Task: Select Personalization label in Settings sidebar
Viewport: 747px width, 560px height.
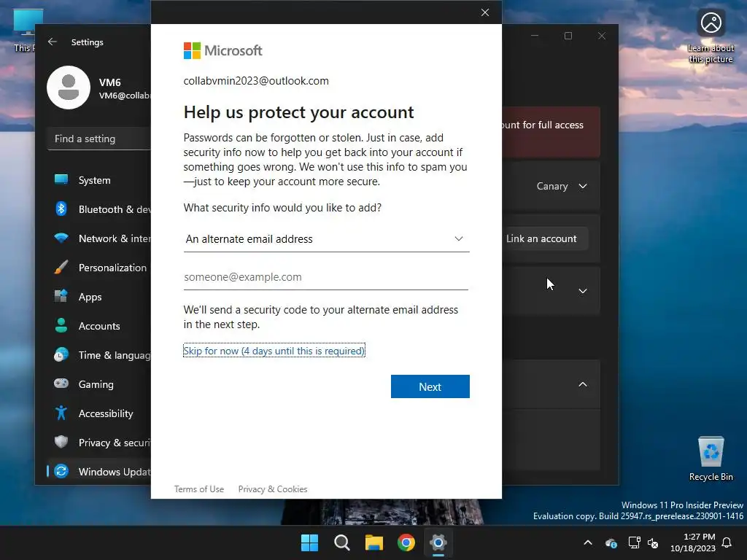Action: [x=112, y=268]
